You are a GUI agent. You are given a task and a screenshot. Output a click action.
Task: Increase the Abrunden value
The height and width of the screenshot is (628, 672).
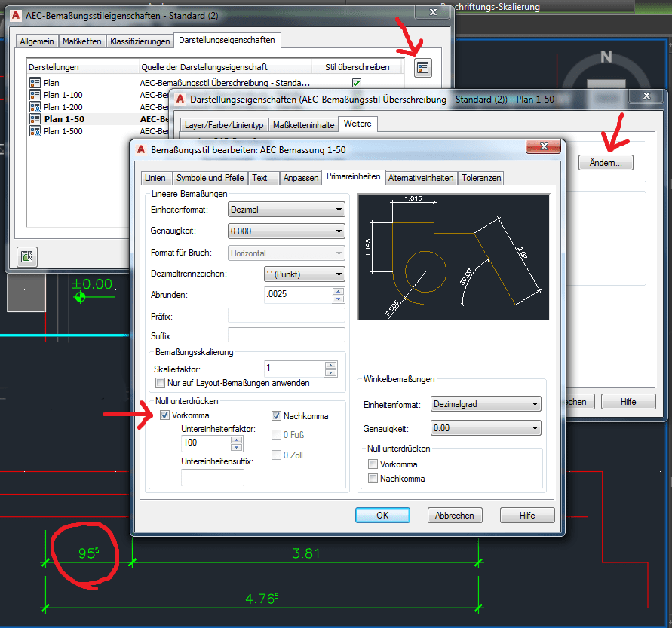tap(338, 291)
